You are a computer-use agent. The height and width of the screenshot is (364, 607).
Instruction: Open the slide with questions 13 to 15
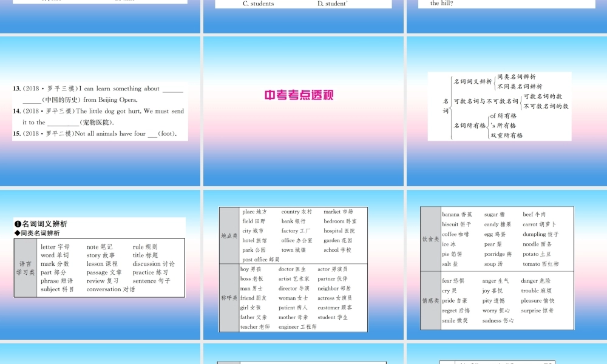[x=100, y=111]
